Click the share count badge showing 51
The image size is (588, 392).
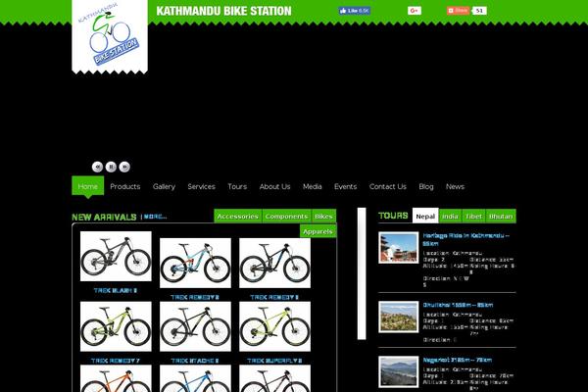(479, 11)
